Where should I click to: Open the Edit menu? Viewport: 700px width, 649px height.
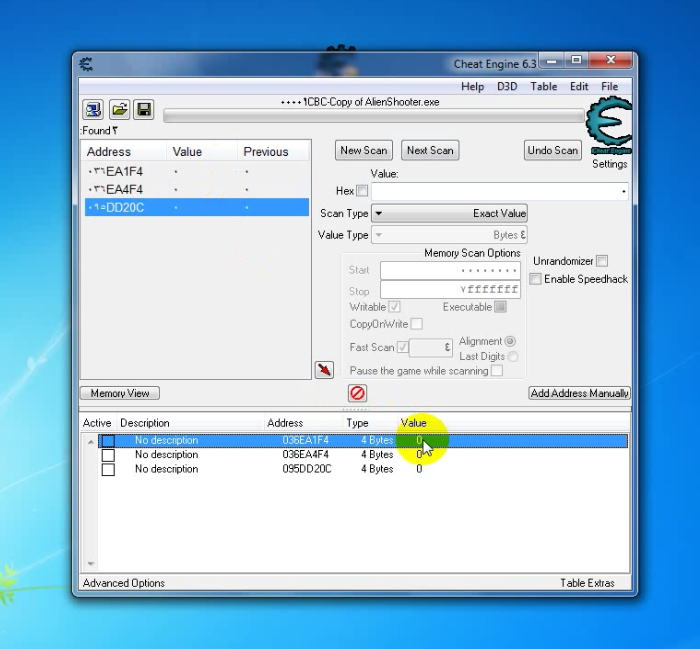pyautogui.click(x=579, y=87)
